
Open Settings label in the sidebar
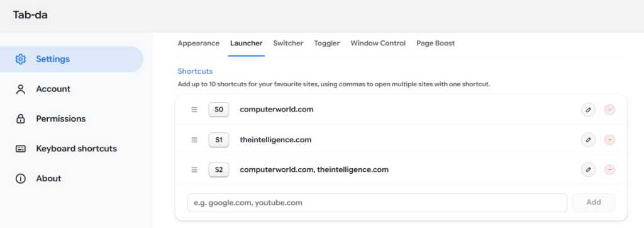click(53, 59)
